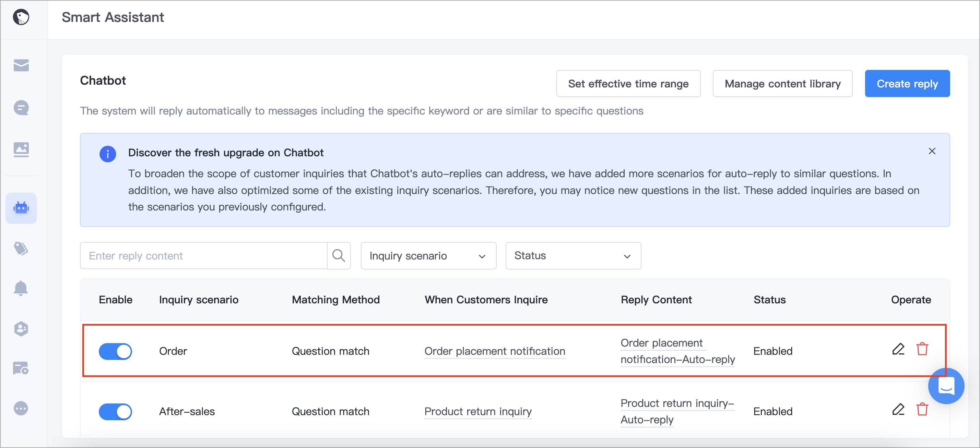The image size is (980, 448).
Task: Click the bird logo in the sidebar
Action: (x=21, y=17)
